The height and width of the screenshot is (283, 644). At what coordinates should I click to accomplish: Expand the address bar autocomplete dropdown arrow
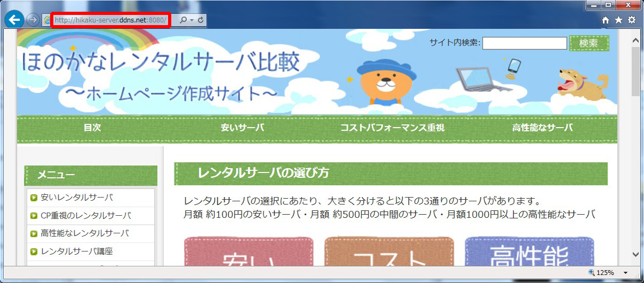click(192, 20)
